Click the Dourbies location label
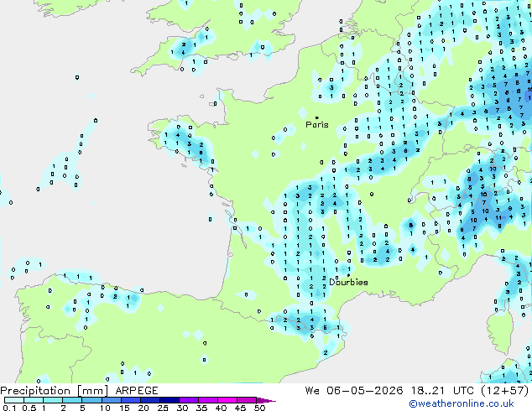This screenshot has height=411, width=532. (348, 282)
